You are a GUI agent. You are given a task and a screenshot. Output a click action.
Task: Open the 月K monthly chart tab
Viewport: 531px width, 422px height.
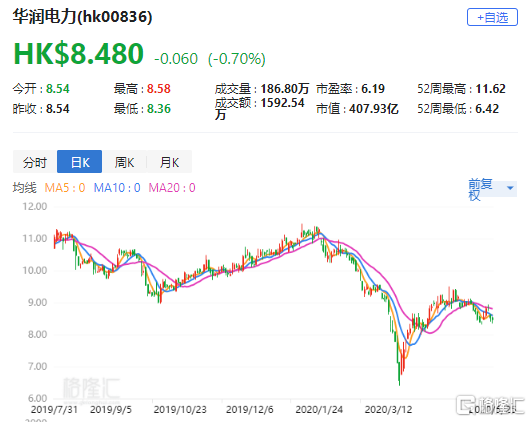(x=169, y=162)
